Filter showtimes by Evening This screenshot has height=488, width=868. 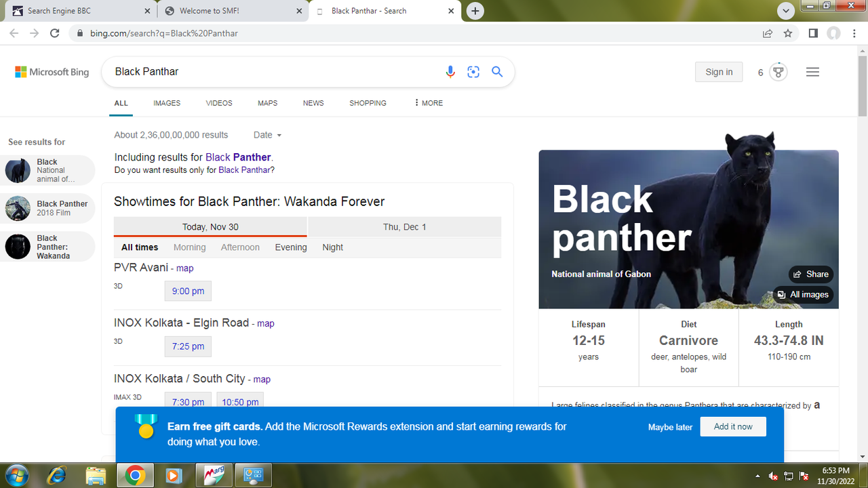point(291,247)
